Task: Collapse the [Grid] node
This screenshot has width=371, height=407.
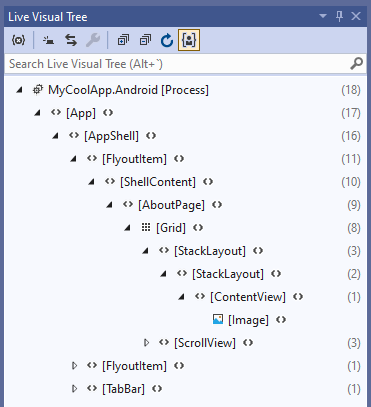Action: click(128, 228)
